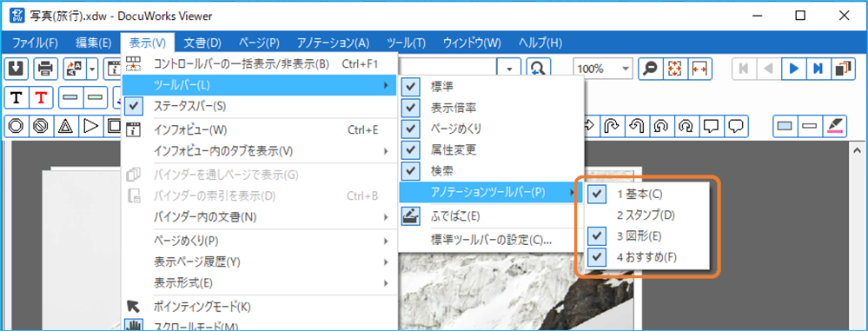This screenshot has width=868, height=331.
Task: Select the small outlined rectangle tool
Action: tap(810, 126)
